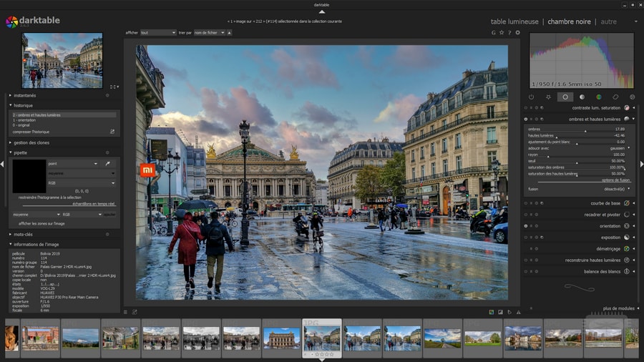
Task: Select the front Opéra Garnier building filmstrip thumbnail
Action: pyautogui.click(x=282, y=338)
